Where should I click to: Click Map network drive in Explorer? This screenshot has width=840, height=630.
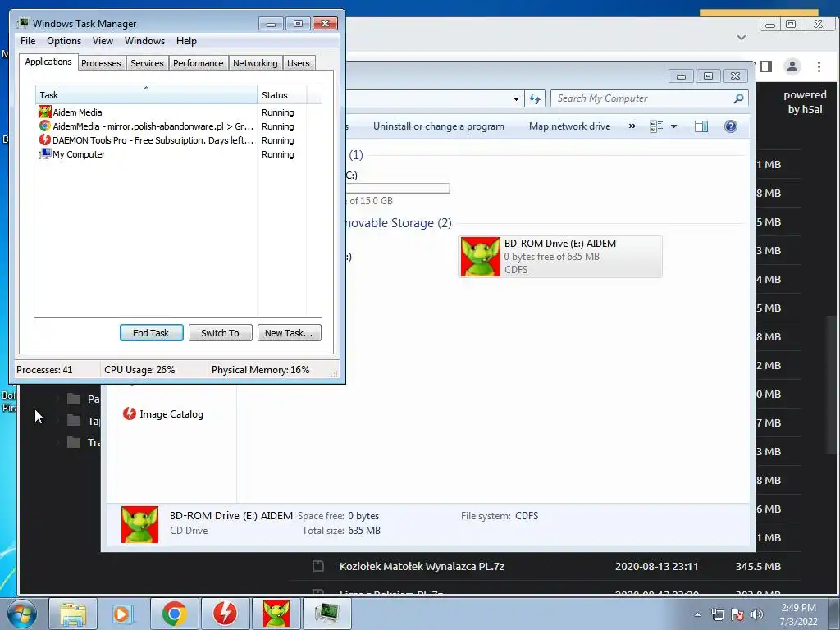click(569, 126)
